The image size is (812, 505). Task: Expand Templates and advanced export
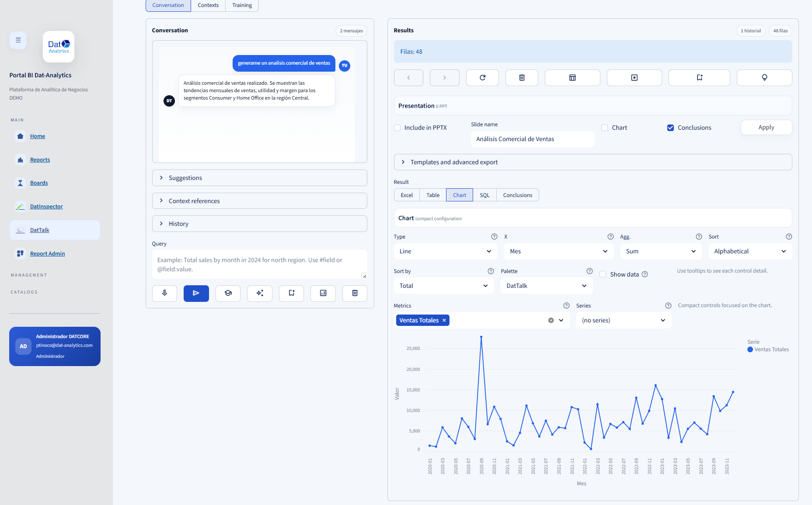(592, 162)
